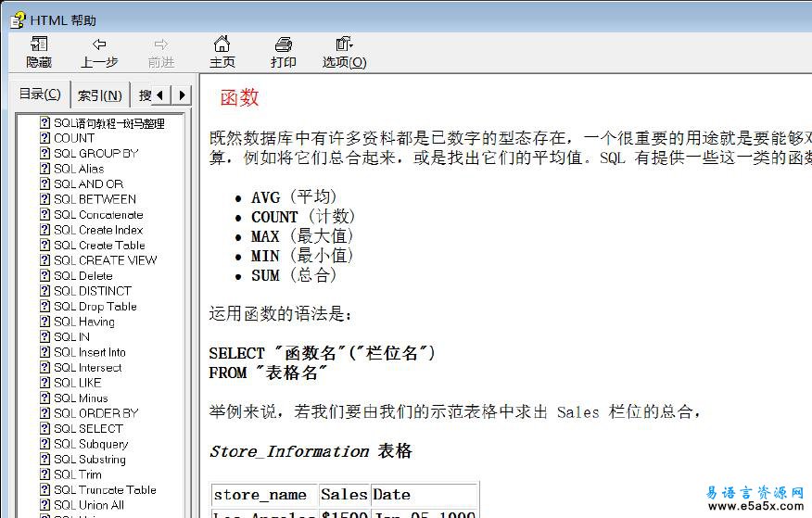The width and height of the screenshot is (812, 518).
Task: Open the SQL Subquery topic
Action: (x=91, y=444)
